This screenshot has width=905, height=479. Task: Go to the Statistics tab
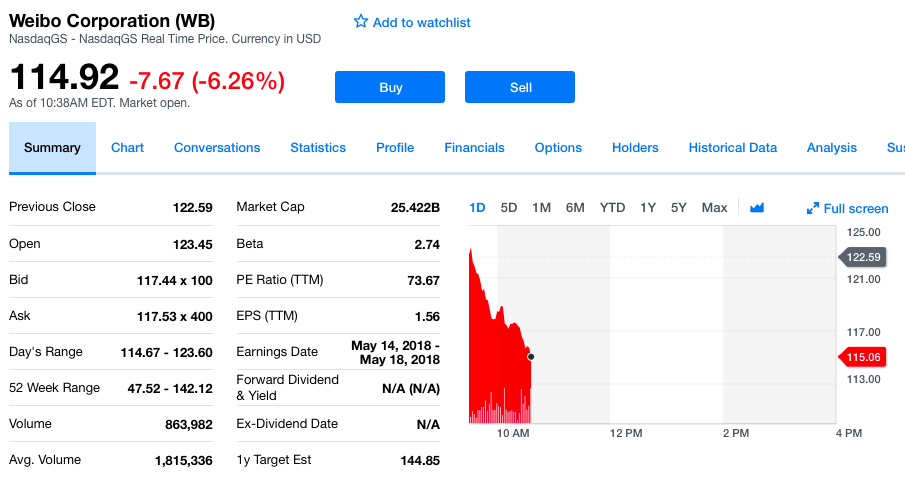(318, 148)
